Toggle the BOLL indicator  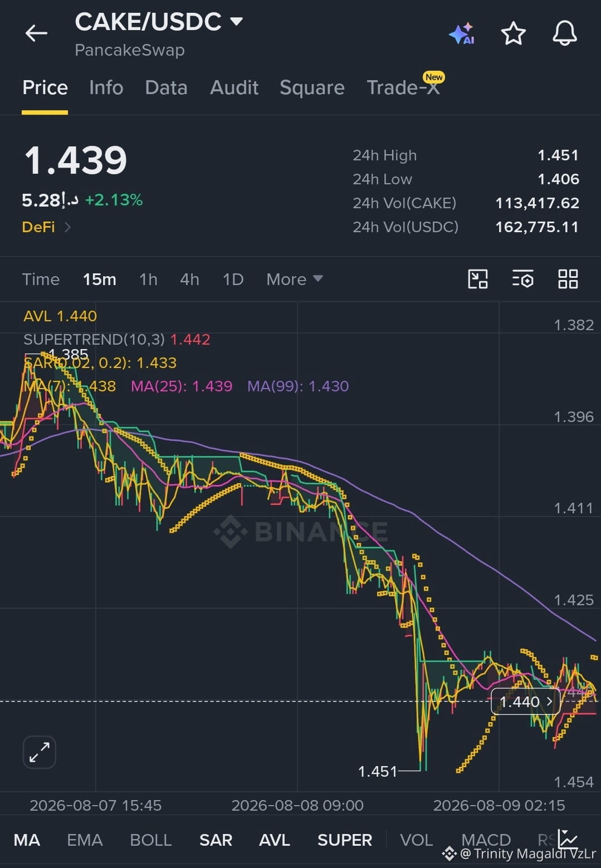(150, 840)
